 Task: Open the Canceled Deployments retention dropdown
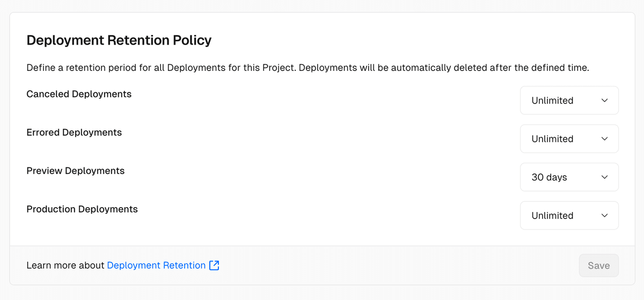[x=569, y=100]
